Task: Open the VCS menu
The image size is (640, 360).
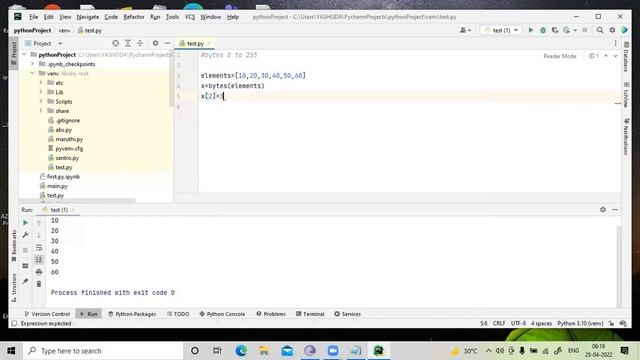Action: (x=190, y=17)
